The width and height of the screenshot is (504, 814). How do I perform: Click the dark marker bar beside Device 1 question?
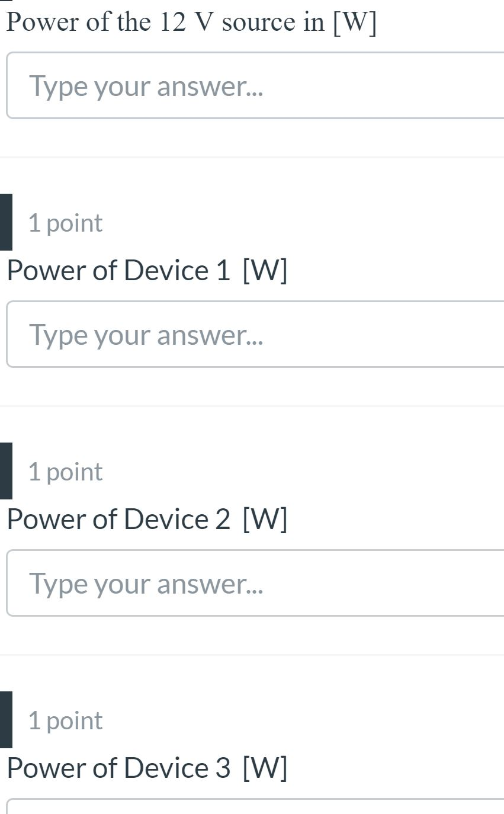click(x=5, y=223)
